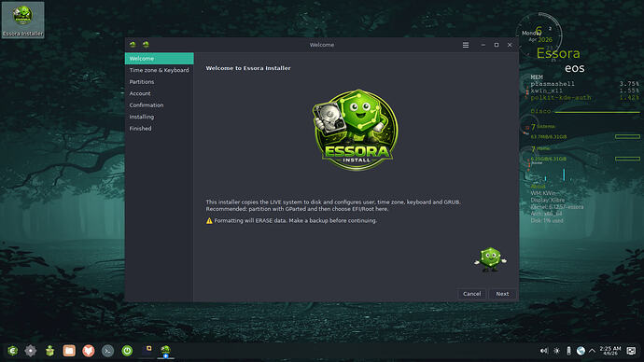Select the Installing step in sidebar
644x362 pixels.
(x=159, y=117)
